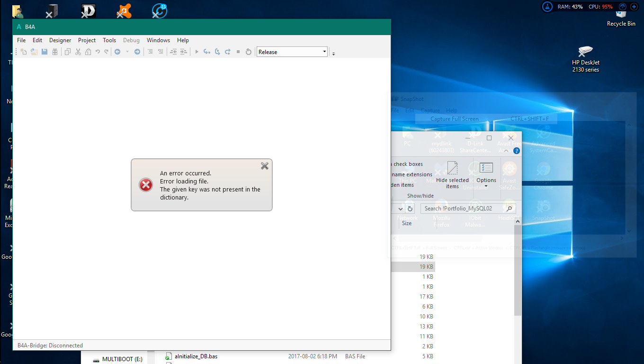Screen dimensions: 644x364
Task: Click the Cut scissors toolbar icon
Action: 78,52
